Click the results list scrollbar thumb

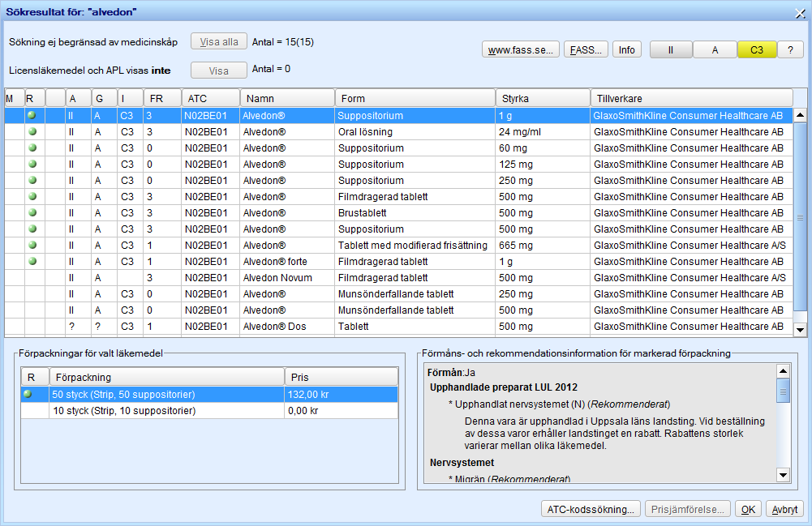tap(800, 217)
